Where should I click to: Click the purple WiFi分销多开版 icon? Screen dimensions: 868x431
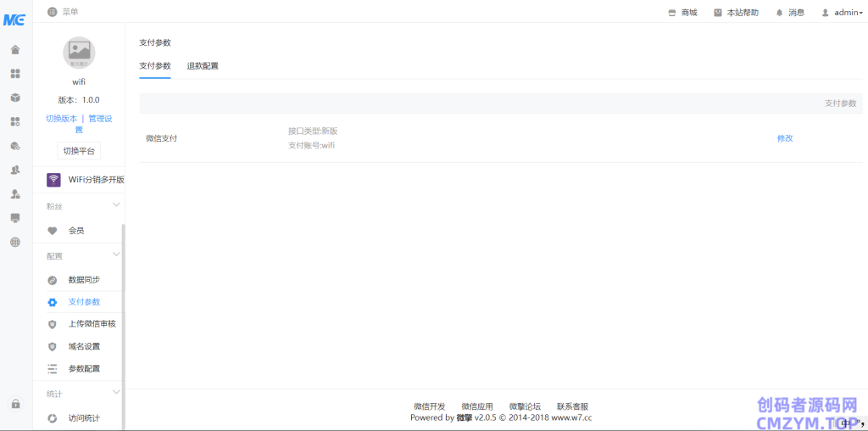click(x=53, y=179)
